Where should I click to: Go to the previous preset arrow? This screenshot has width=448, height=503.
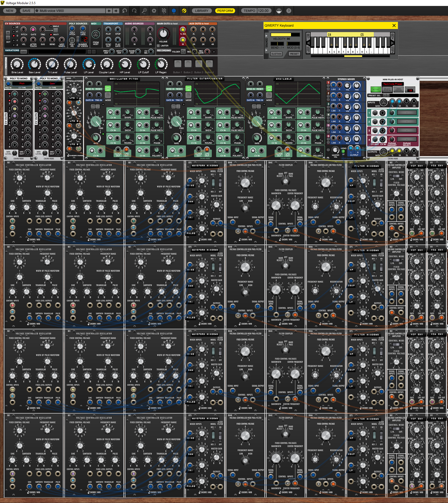(x=109, y=11)
